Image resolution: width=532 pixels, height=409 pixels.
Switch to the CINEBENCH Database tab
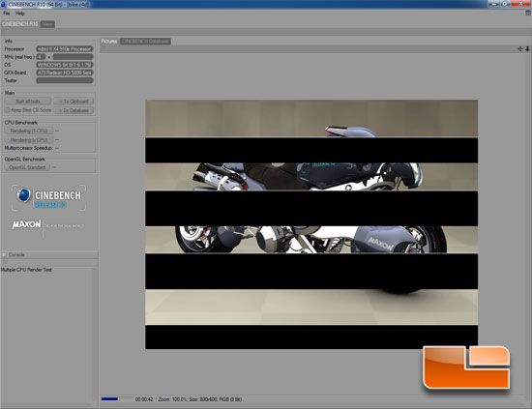tap(145, 41)
